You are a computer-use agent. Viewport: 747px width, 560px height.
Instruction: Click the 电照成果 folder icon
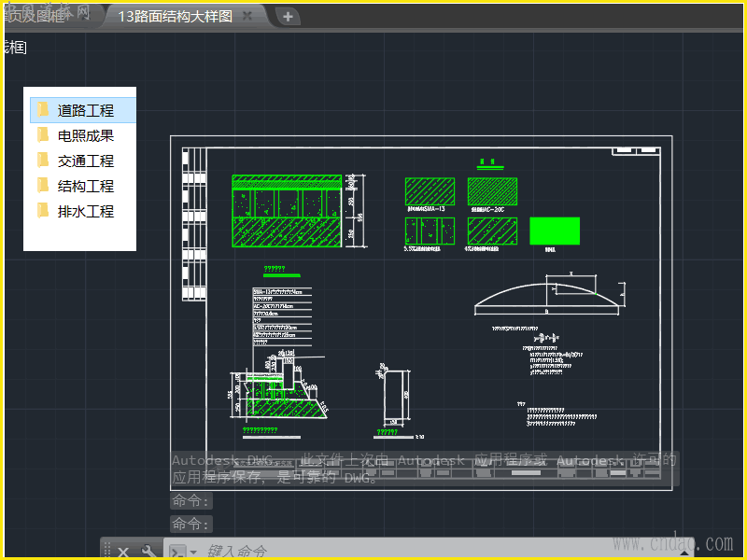click(43, 135)
